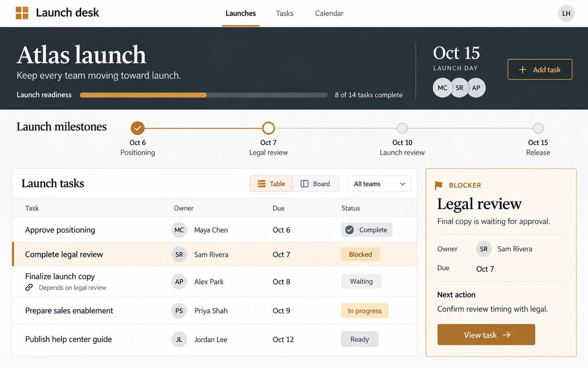The width and height of the screenshot is (588, 368).
Task: Click the SR avatar under Launch Day
Action: tap(459, 88)
